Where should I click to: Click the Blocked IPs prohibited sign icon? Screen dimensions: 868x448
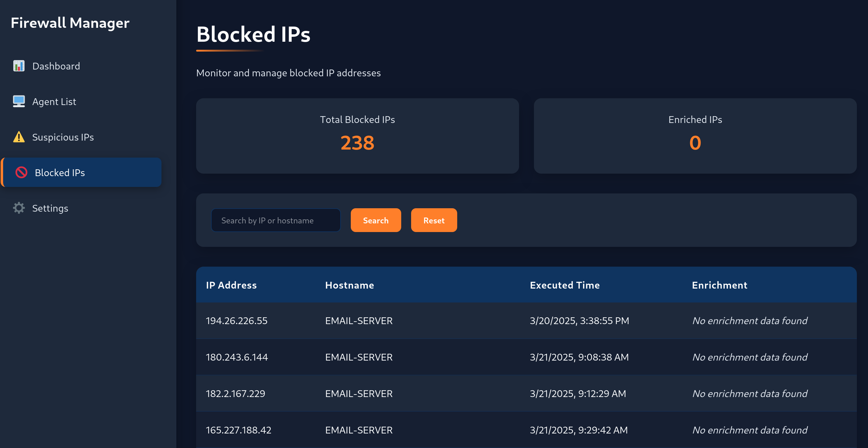click(x=21, y=172)
